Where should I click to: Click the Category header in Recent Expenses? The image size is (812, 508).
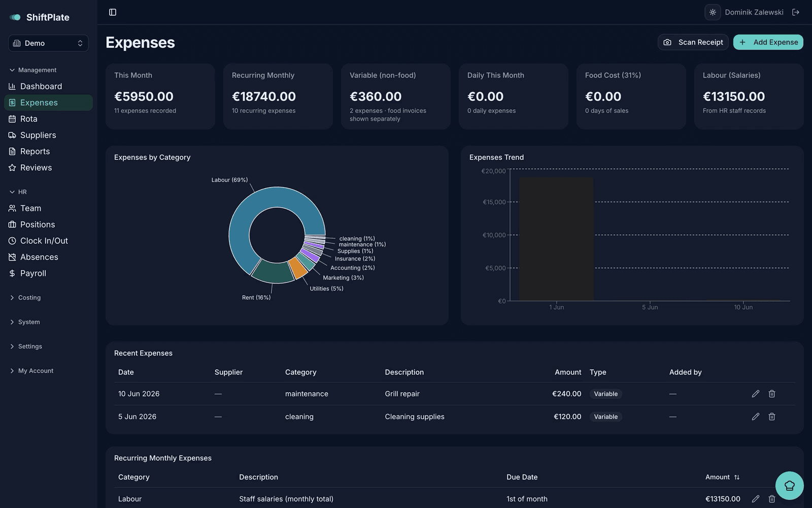pos(300,372)
